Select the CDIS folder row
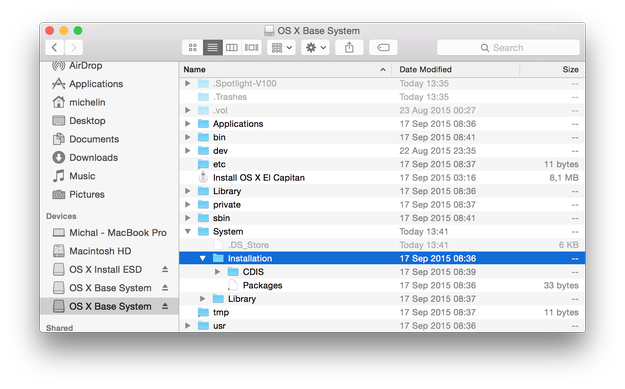The image size is (625, 389). pos(382,272)
